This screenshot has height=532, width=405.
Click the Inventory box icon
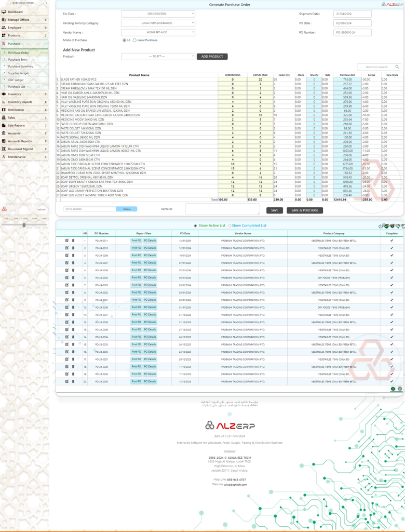pos(4,94)
